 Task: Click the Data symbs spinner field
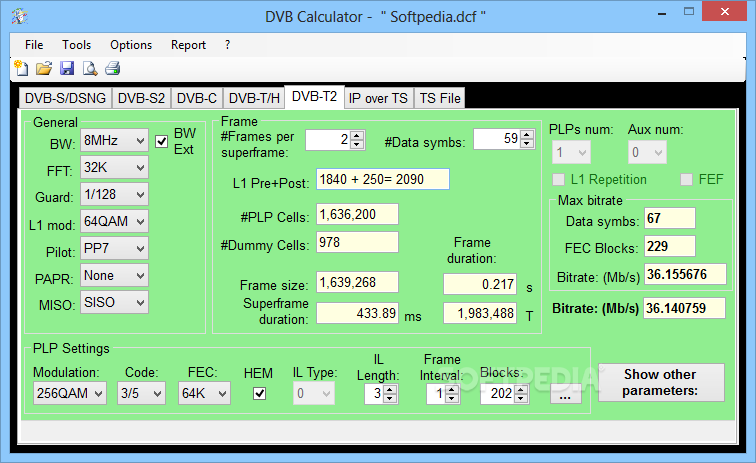[504, 139]
